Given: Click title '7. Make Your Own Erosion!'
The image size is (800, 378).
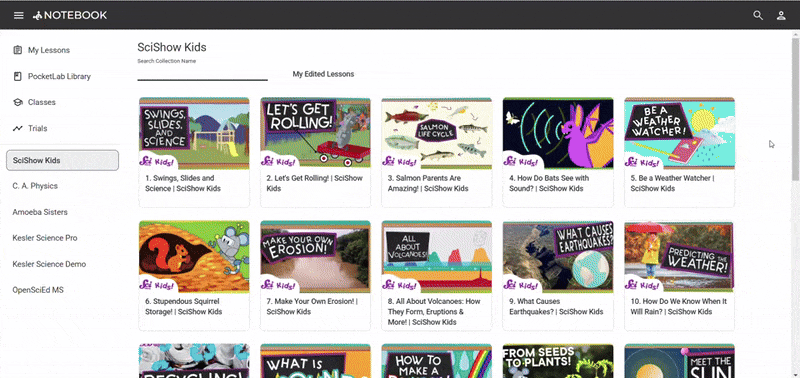Looking at the screenshot, I should pos(312,306).
